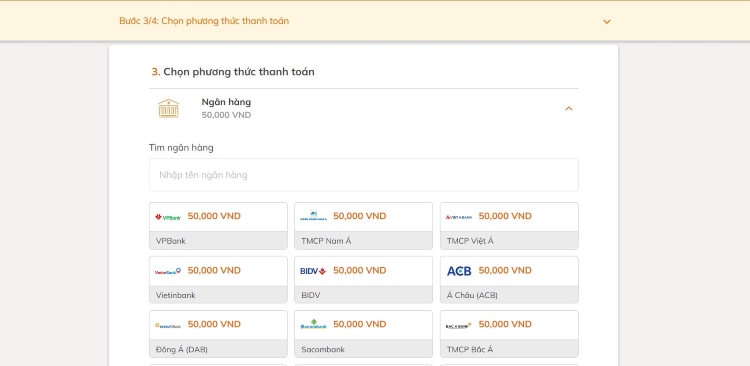Click the Bac A Bank logo
750x366 pixels.
tap(459, 325)
